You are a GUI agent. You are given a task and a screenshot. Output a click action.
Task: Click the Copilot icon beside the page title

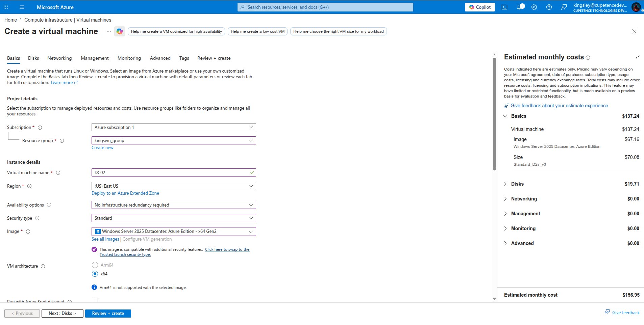click(x=120, y=31)
